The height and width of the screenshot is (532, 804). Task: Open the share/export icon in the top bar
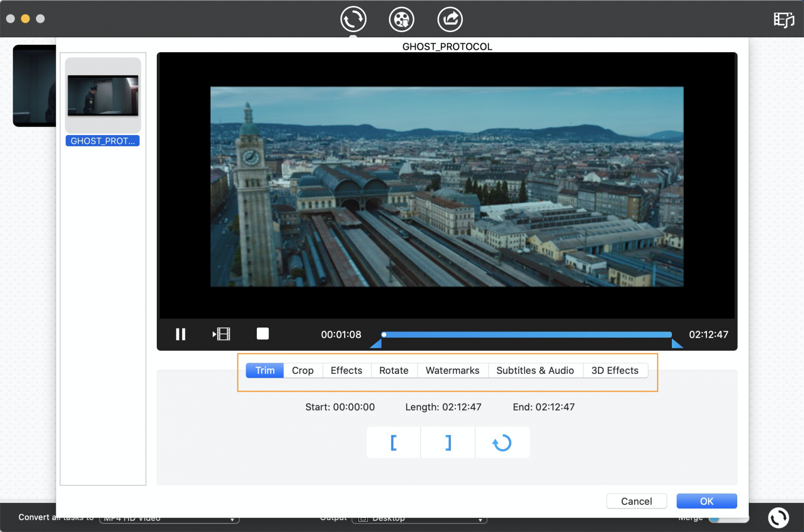450,20
